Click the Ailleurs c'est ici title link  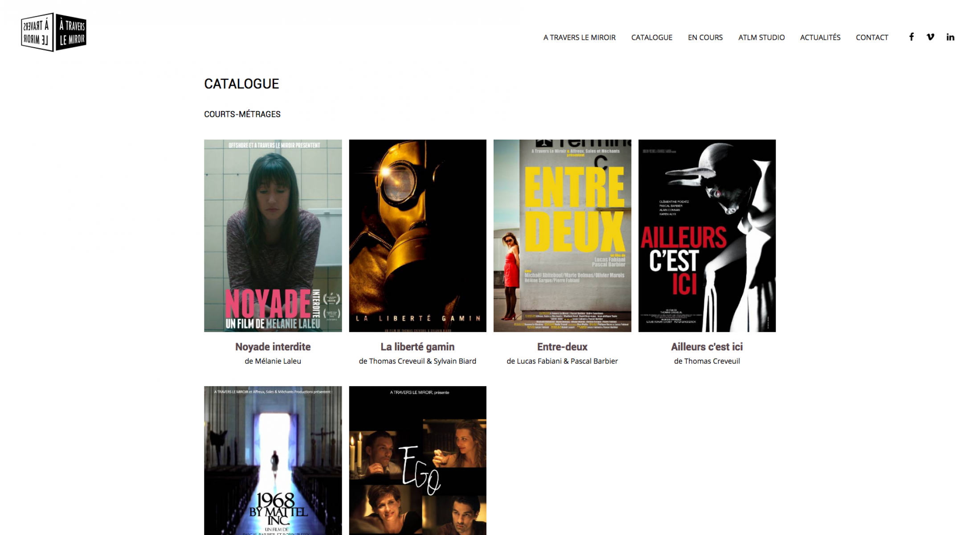point(707,347)
